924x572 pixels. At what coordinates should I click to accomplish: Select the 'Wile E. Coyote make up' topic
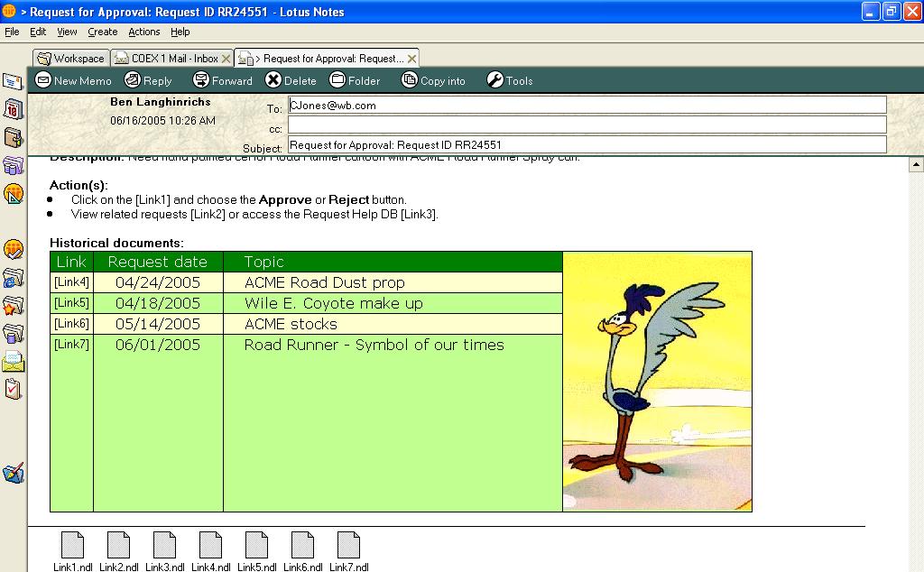[x=334, y=303]
